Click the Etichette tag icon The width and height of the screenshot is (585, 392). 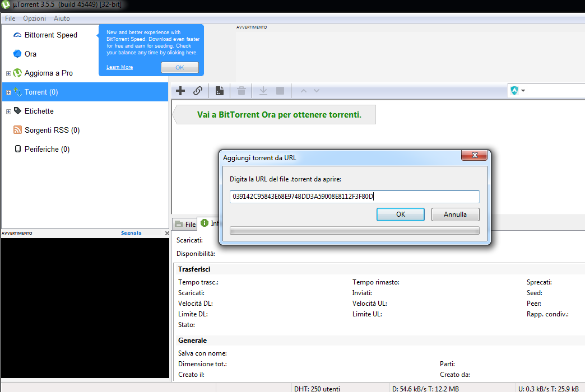tap(17, 111)
